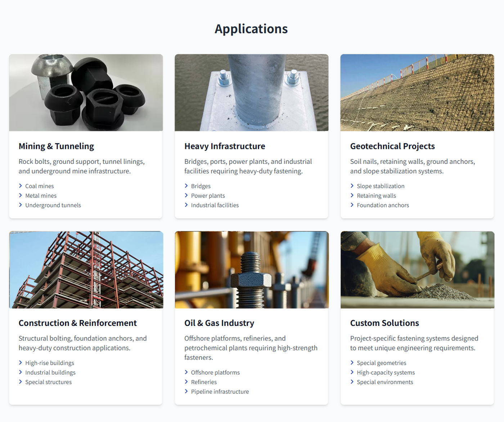Screen dimensions: 504x422
Task: Click the chevron beside Pipeline infrastructure
Action: pyautogui.click(x=186, y=391)
